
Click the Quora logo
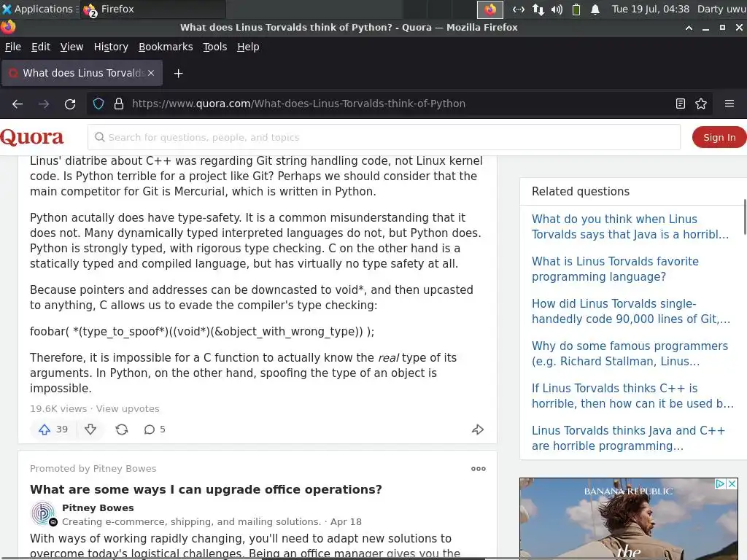coord(32,137)
